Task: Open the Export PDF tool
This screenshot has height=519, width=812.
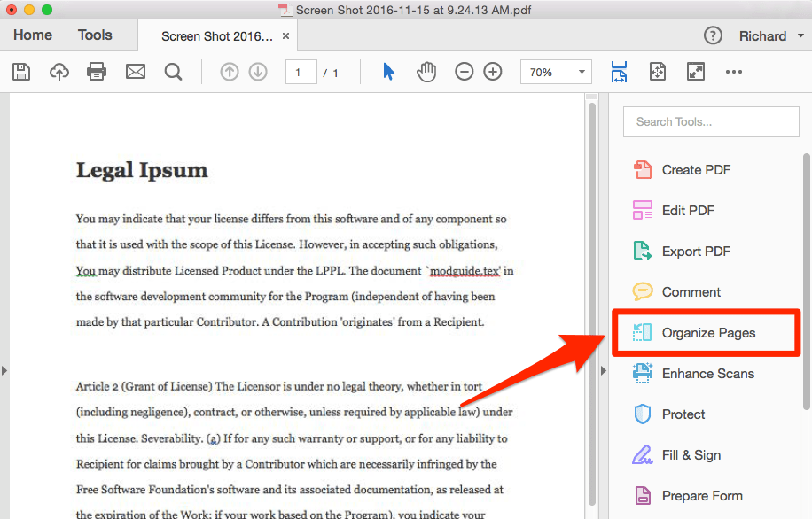Action: pos(695,252)
